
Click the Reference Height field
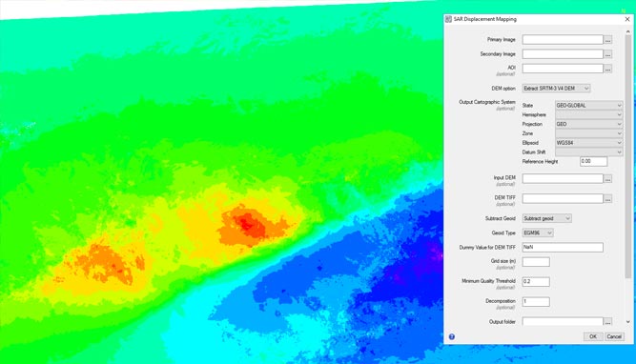pos(593,161)
